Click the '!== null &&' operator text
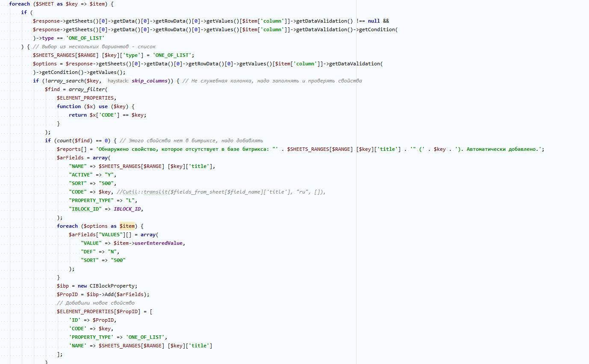Viewport: 589px width, 364px height. [x=372, y=21]
